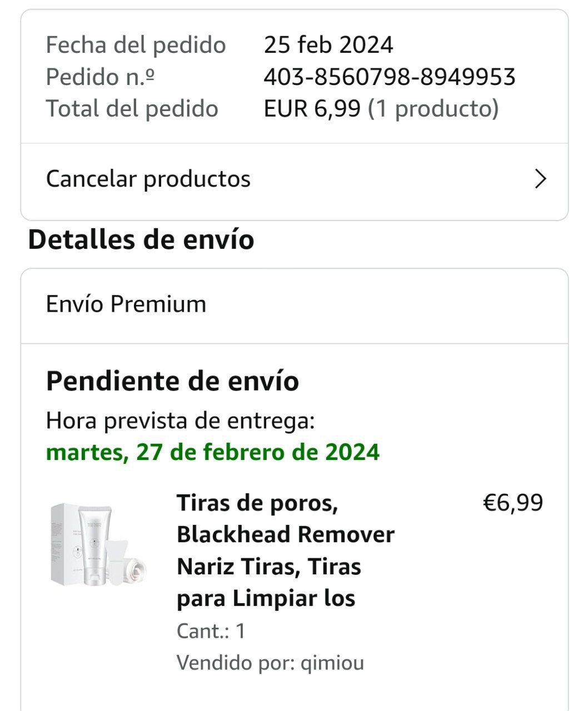Screen dimensions: 588x711
Task: Tap the order total EUR 6,99
Action: 312,108
